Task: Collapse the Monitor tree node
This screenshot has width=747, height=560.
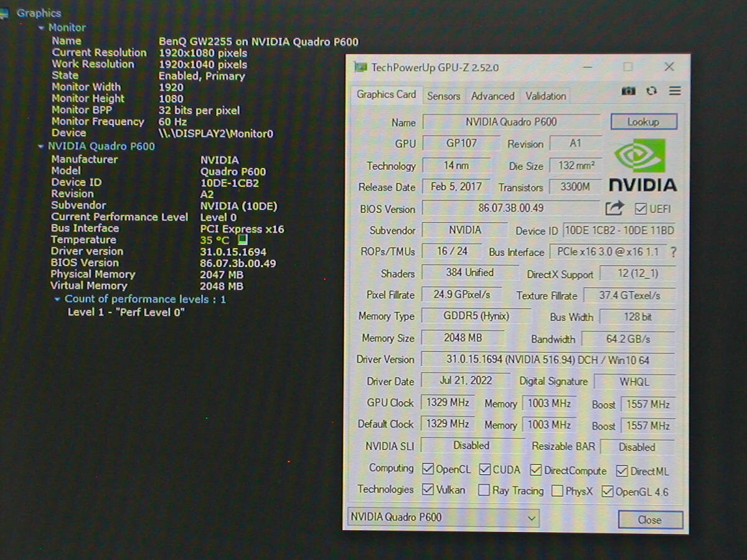Action: click(x=41, y=28)
